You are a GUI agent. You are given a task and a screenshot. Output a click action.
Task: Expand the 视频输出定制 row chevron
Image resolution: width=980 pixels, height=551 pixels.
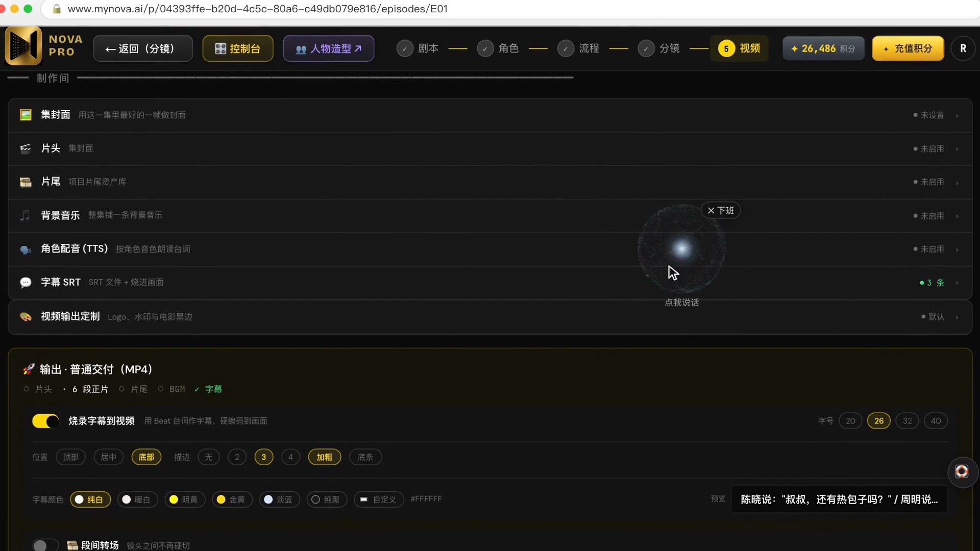pyautogui.click(x=957, y=317)
